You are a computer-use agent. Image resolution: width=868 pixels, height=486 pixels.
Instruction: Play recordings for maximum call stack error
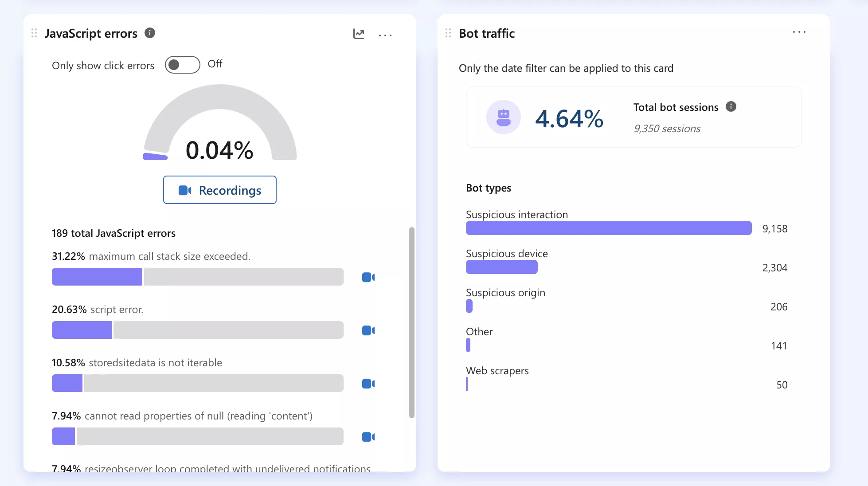(368, 277)
